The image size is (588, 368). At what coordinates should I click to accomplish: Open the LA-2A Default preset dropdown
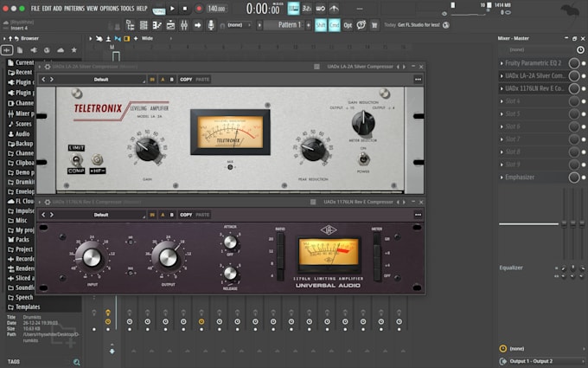[x=101, y=80]
